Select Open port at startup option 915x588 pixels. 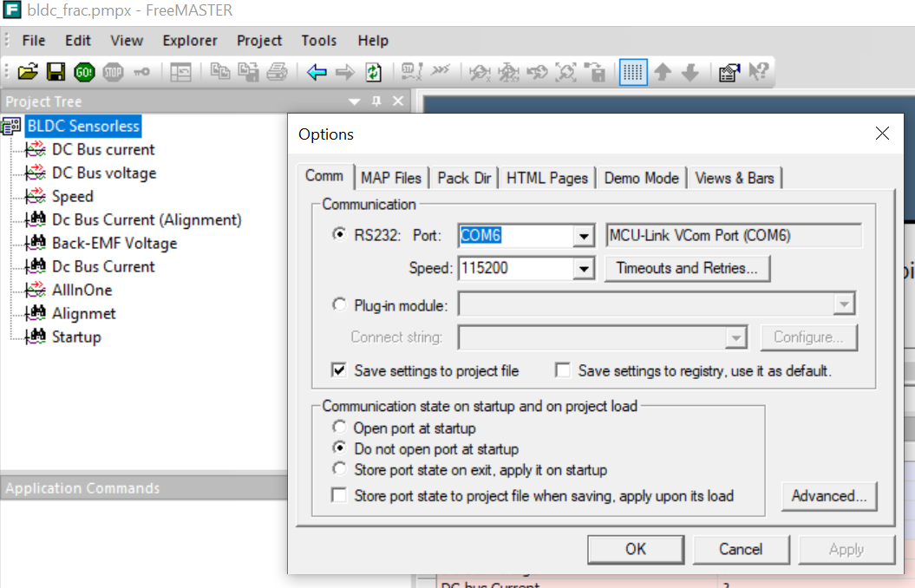(x=339, y=427)
